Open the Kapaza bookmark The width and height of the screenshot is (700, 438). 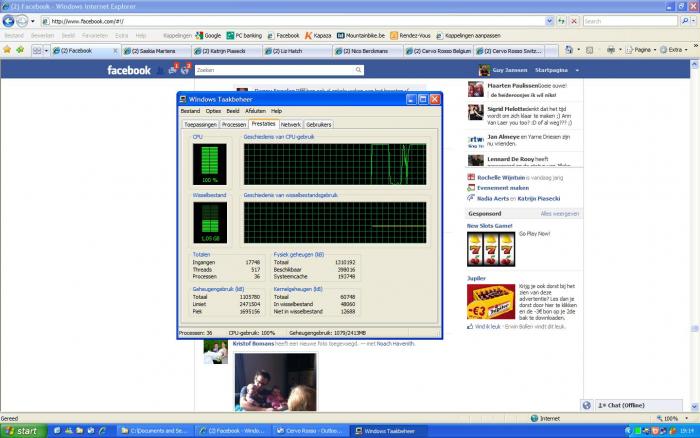pos(318,36)
